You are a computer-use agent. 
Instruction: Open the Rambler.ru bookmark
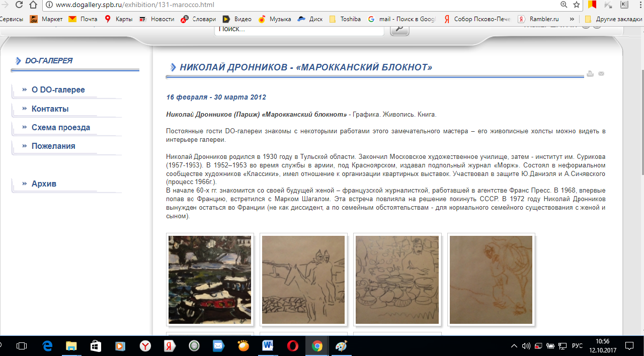[x=539, y=19]
